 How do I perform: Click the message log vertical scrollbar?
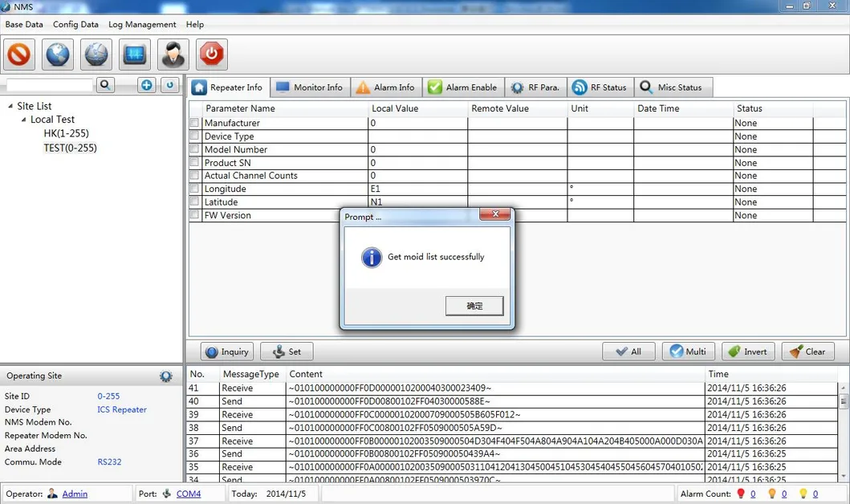pos(844,433)
